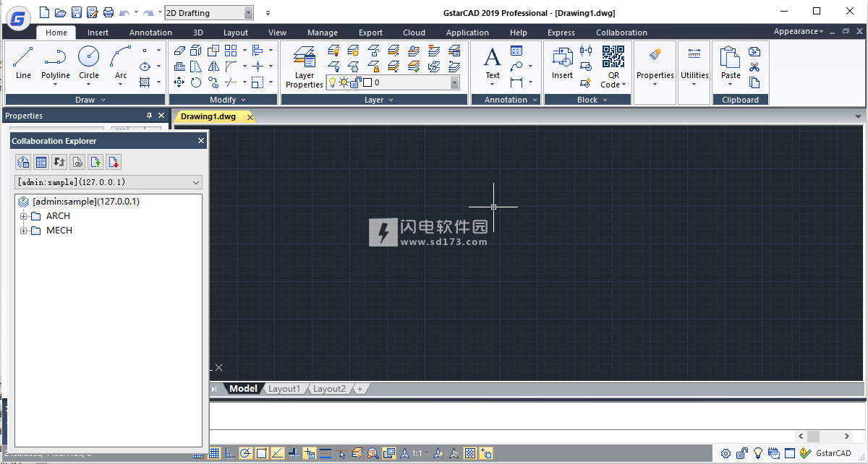Click the Paste clipboard icon
Image resolution: width=868 pixels, height=464 pixels.
[731, 63]
